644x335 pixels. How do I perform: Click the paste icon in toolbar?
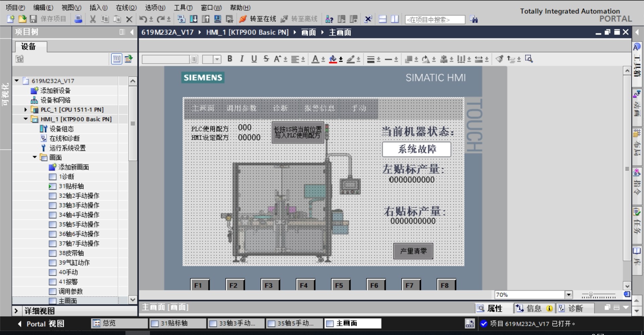click(x=117, y=19)
